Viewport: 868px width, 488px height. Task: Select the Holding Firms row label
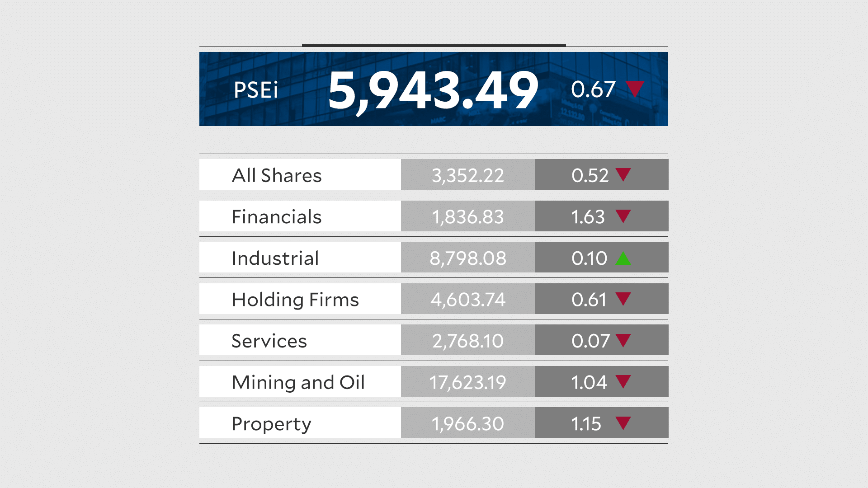[295, 300]
